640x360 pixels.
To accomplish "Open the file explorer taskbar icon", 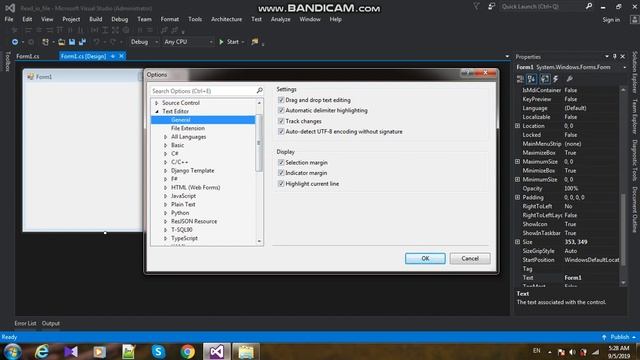I will coord(246,351).
